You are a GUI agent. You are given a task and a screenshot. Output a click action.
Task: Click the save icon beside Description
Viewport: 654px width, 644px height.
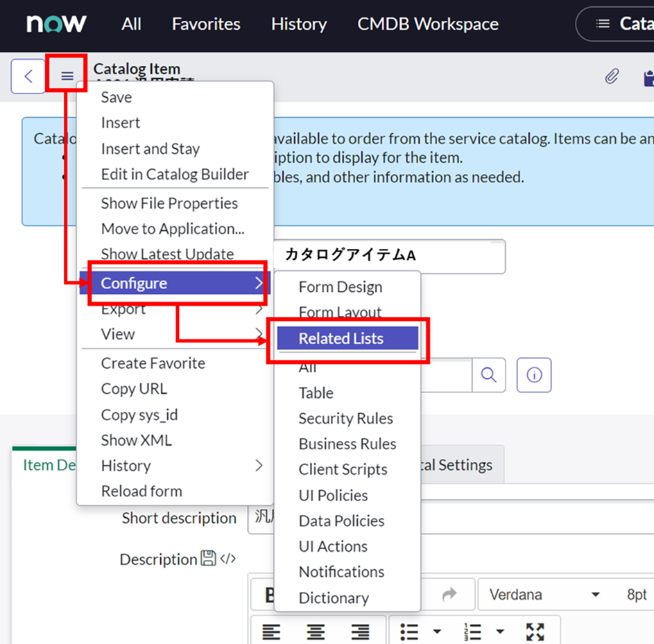tap(208, 558)
